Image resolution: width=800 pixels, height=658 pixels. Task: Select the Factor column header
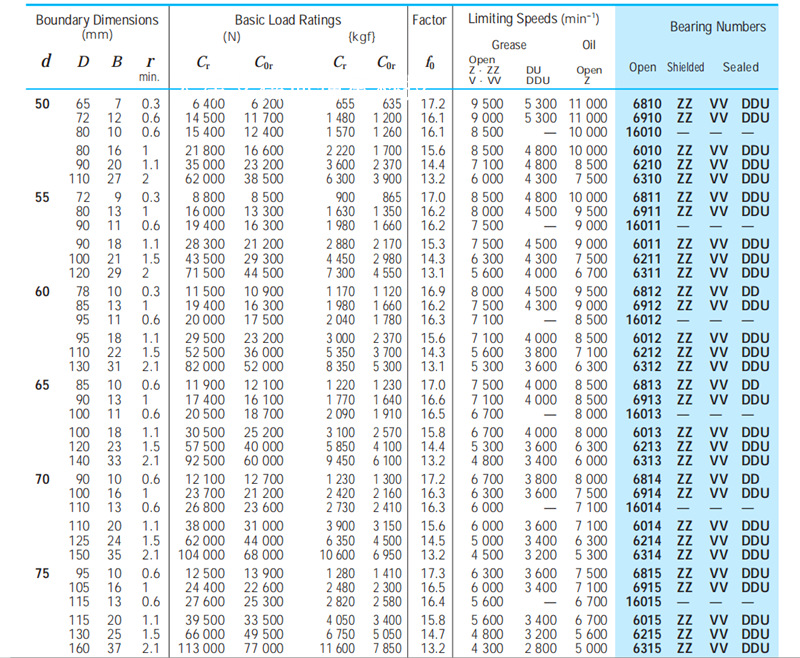(x=429, y=20)
